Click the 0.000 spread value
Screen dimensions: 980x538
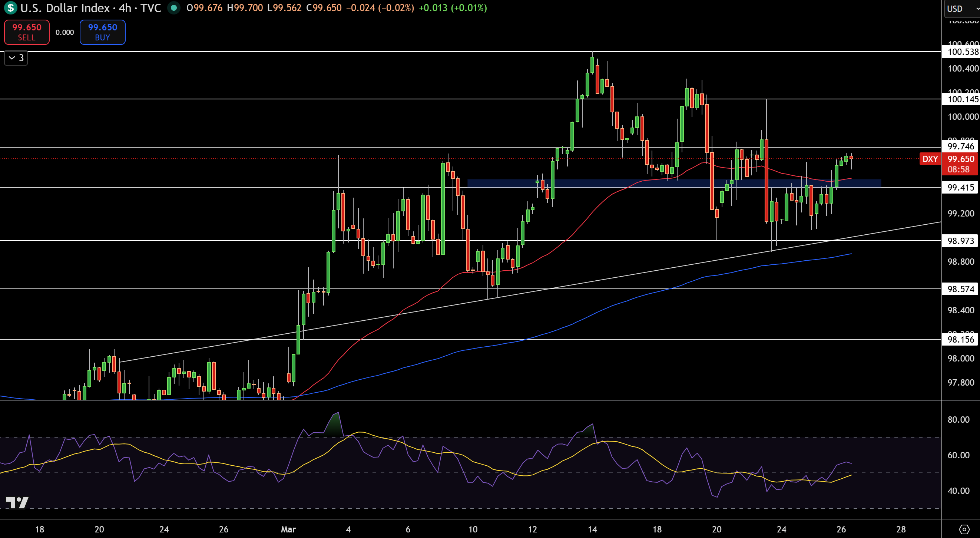[x=64, y=32]
